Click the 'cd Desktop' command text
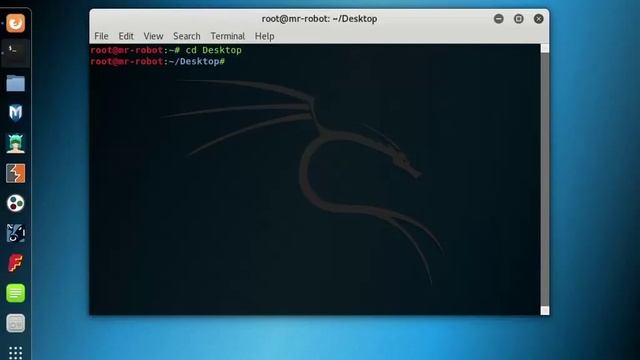 pyautogui.click(x=213, y=50)
